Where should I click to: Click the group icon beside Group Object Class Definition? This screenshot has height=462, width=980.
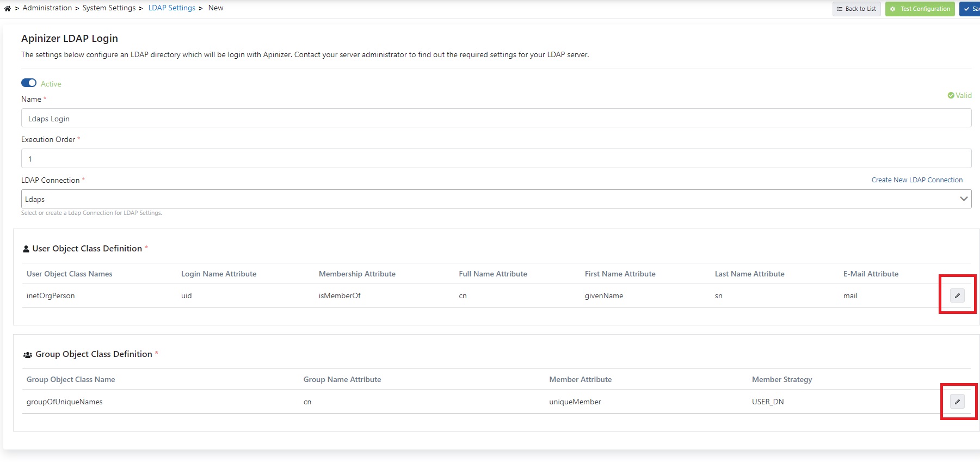(28, 355)
